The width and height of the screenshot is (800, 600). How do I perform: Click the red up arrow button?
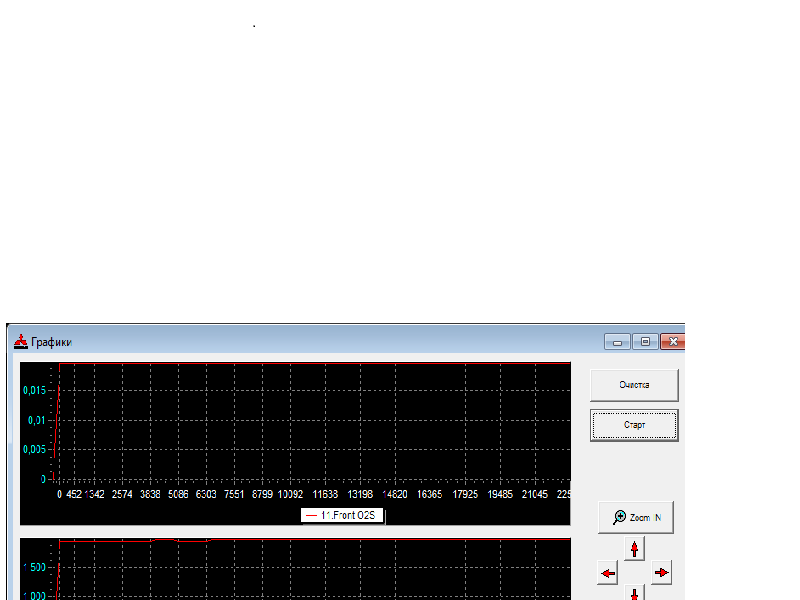click(634, 549)
